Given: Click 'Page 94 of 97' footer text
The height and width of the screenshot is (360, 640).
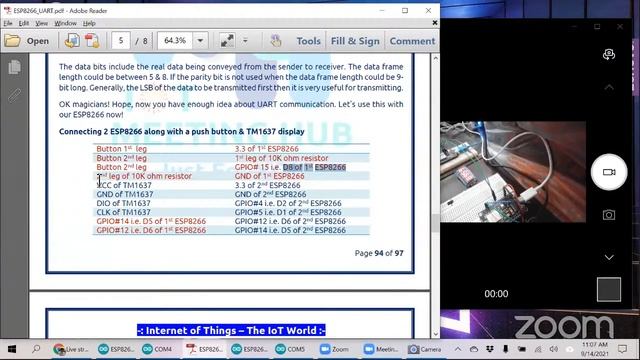Looking at the screenshot, I should tap(379, 253).
